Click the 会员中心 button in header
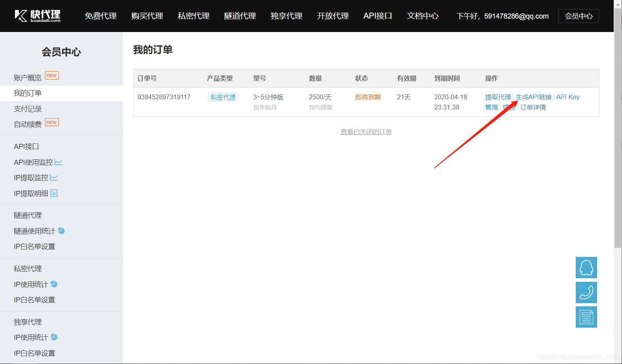 coord(579,16)
